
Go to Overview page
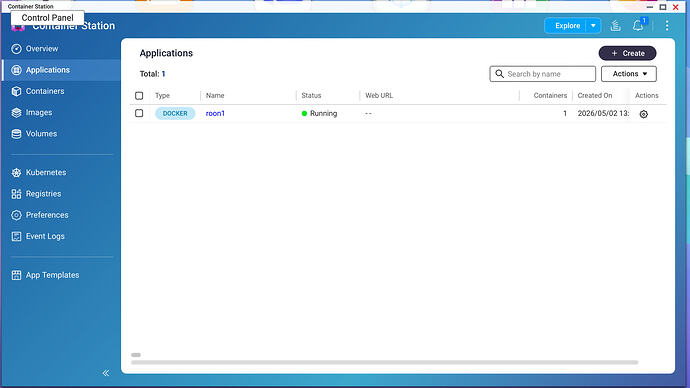pyautogui.click(x=42, y=49)
